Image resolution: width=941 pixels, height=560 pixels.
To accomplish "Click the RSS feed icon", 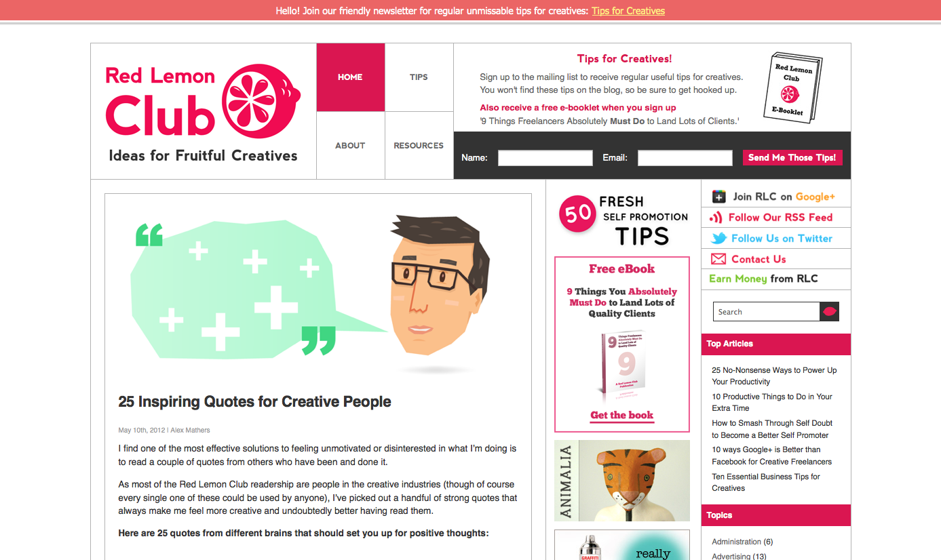I will [x=716, y=218].
